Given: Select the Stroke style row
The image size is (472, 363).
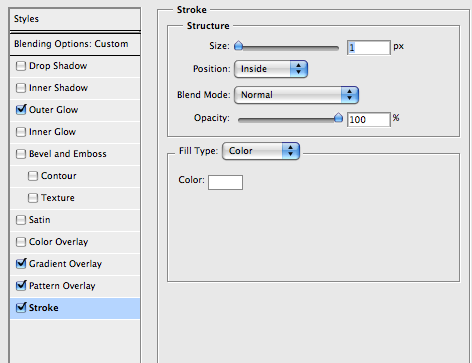Looking at the screenshot, I should coord(75,308).
